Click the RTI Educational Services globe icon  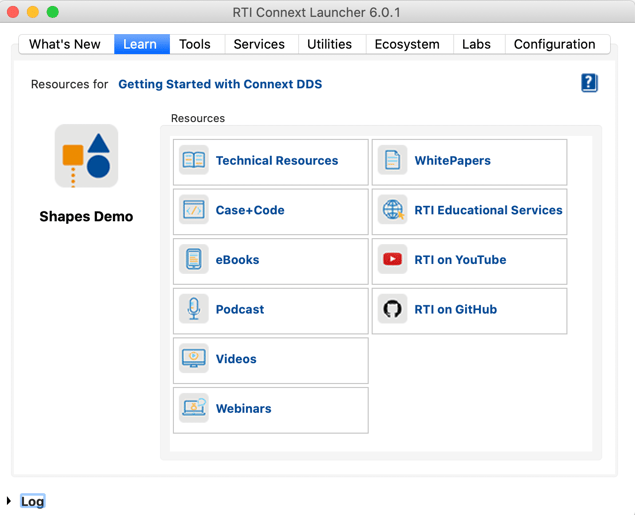coord(392,210)
